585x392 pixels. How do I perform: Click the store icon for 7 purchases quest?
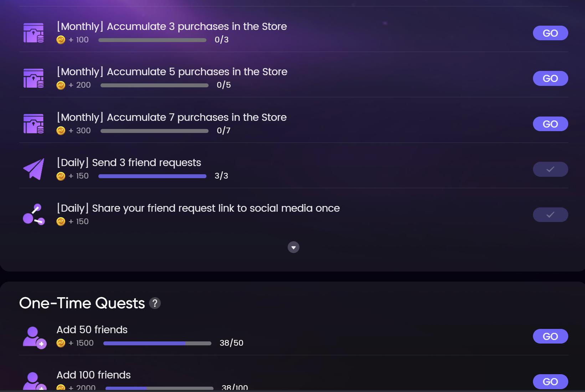pyautogui.click(x=34, y=124)
